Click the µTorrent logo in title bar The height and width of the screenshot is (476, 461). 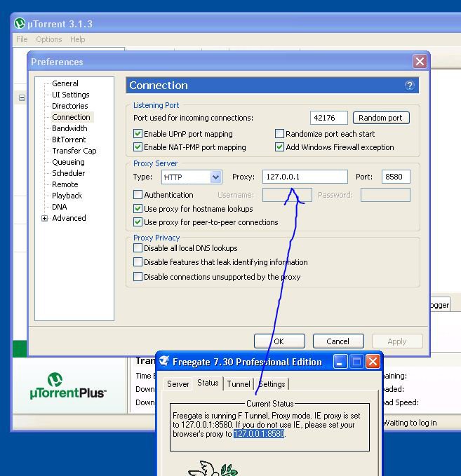click(20, 24)
